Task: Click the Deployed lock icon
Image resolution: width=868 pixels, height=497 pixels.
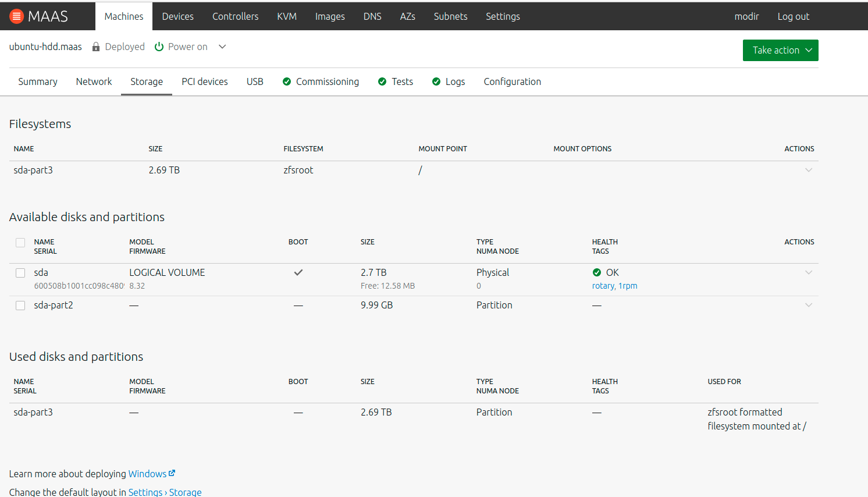Action: coord(96,47)
